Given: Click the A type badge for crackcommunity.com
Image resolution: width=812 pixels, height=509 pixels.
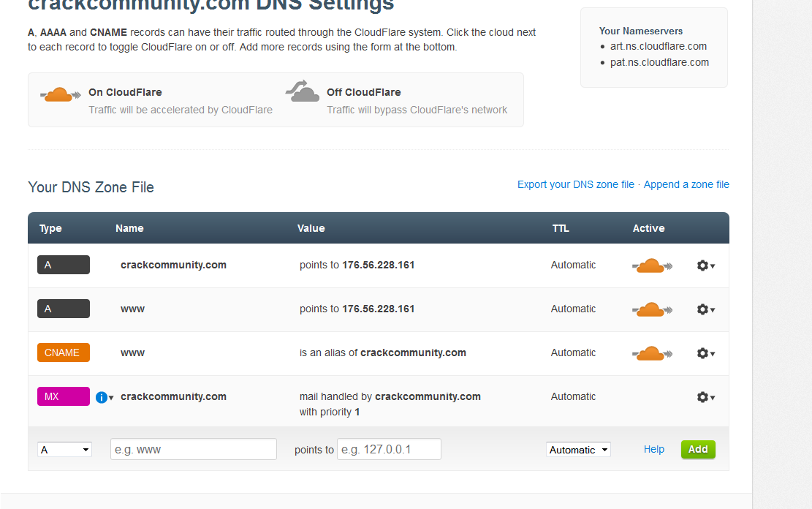Looking at the screenshot, I should tap(63, 265).
